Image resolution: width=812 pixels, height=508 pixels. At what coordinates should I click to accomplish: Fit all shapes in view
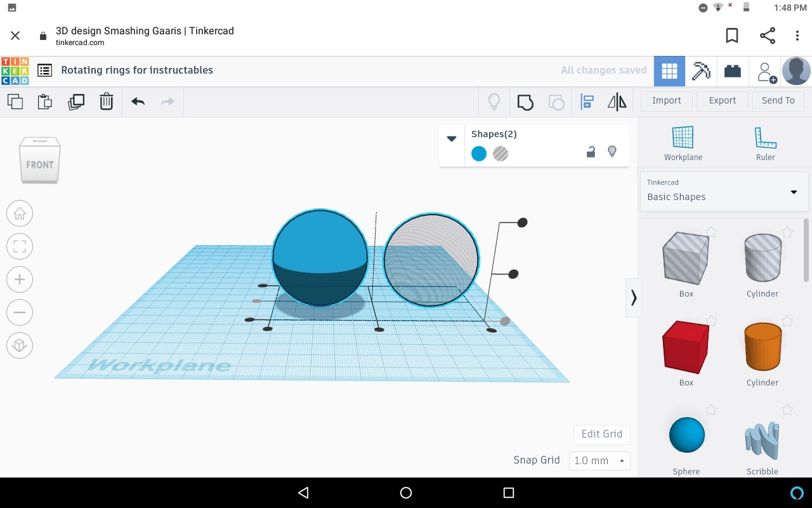pos(20,246)
